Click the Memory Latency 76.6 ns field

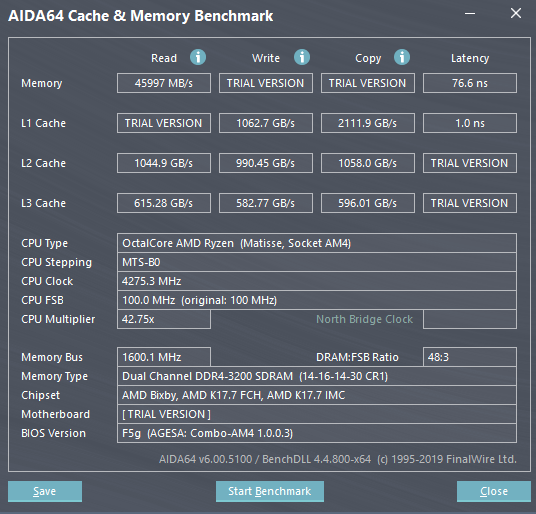point(470,83)
